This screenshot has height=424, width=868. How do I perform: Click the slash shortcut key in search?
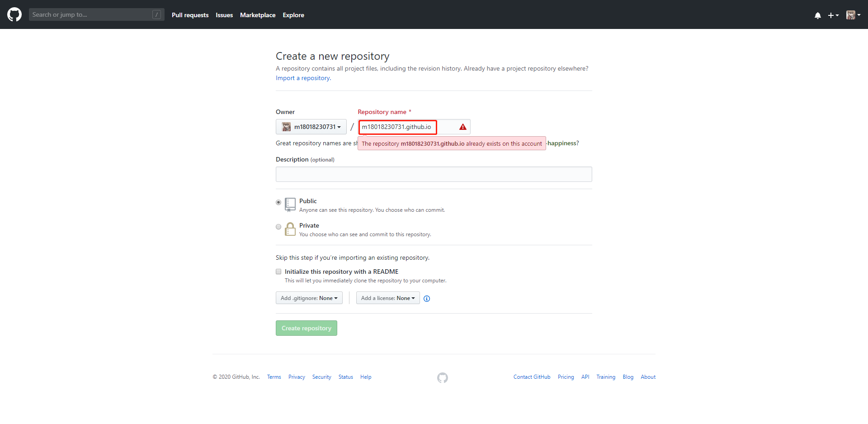click(156, 14)
